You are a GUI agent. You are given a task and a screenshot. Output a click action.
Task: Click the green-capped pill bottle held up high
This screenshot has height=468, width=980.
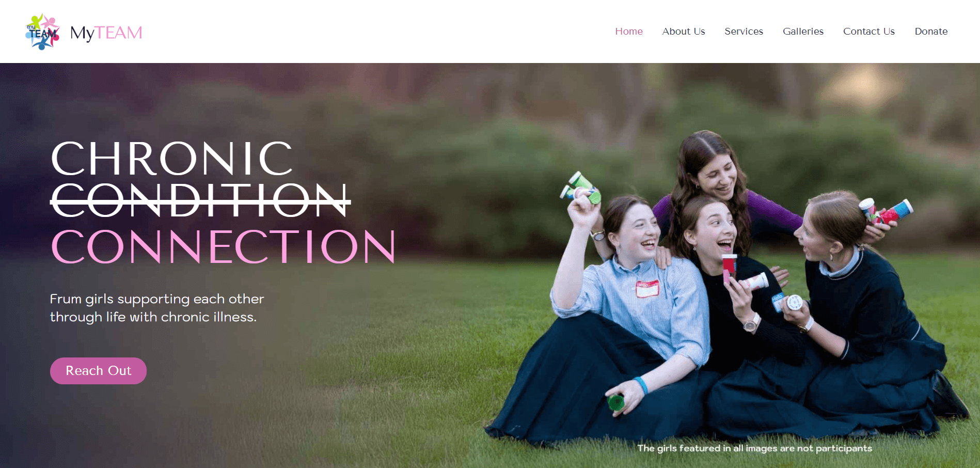click(581, 187)
